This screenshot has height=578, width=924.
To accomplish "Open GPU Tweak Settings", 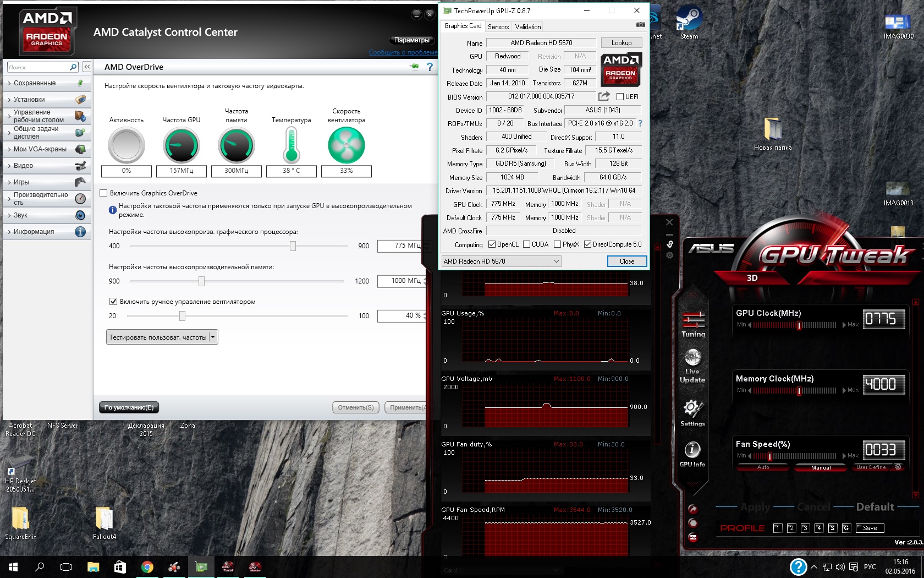I will (x=692, y=413).
